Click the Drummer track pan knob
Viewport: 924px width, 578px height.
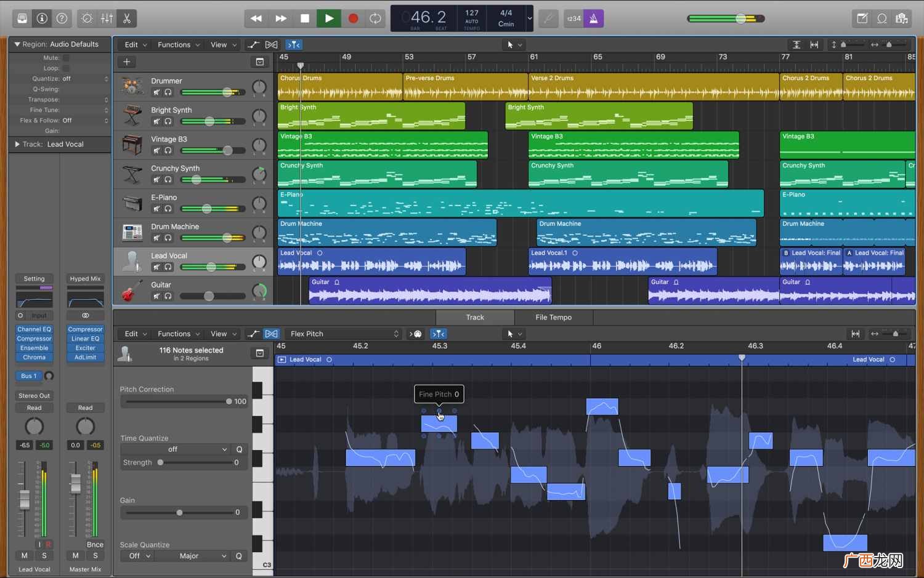[259, 87]
